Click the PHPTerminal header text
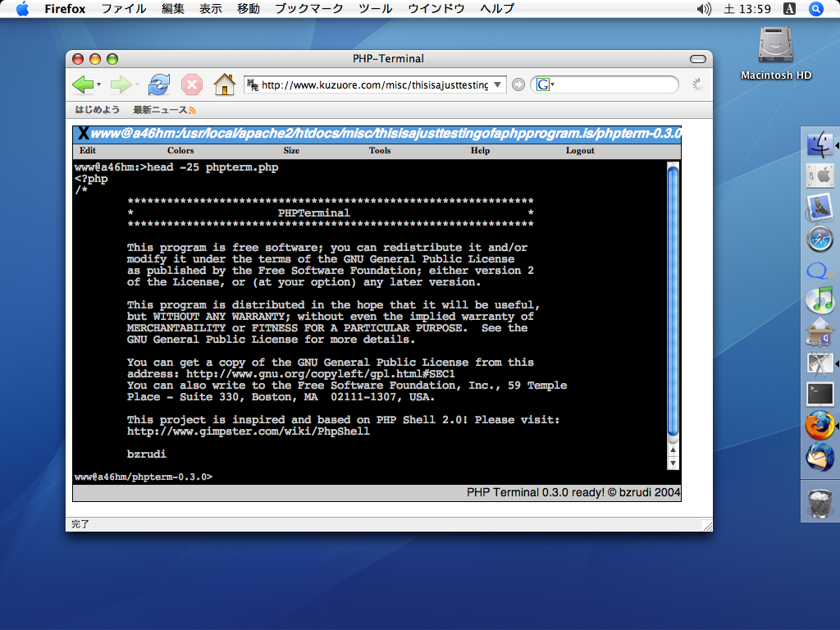Screen dimensions: 840x630 point(314,213)
